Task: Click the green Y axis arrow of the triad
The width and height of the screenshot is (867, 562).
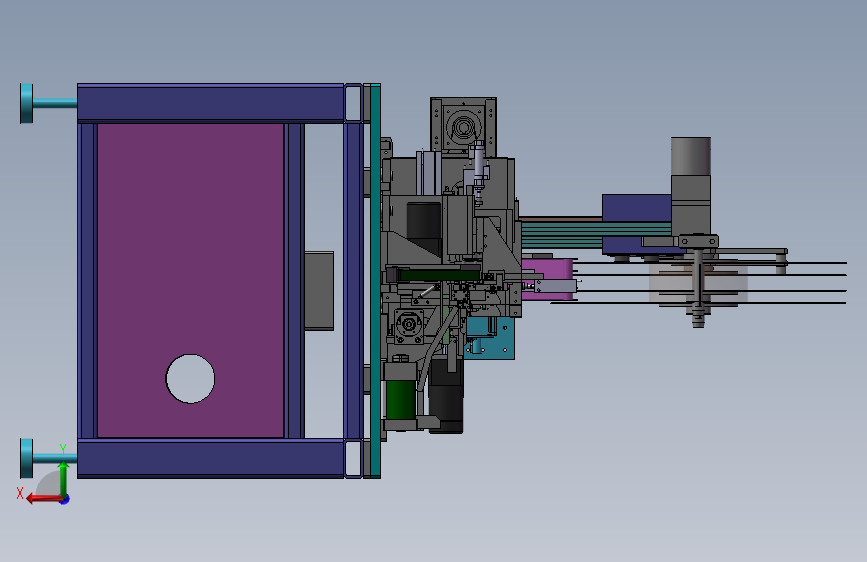Action: pos(64,479)
